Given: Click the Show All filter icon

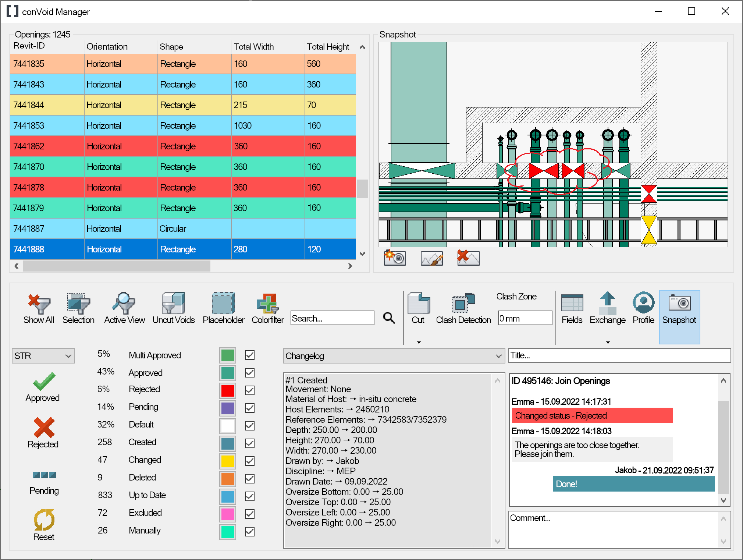Looking at the screenshot, I should 39,304.
